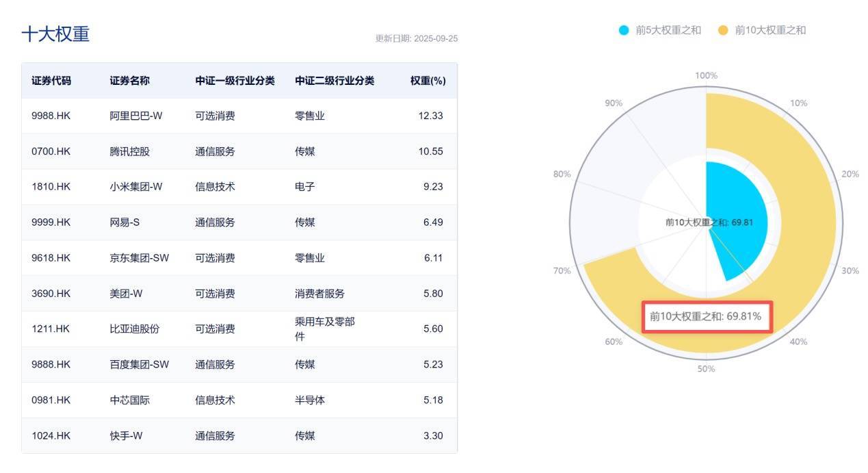Viewport: 868px width, 473px height.
Task: Click the blue inner chart segment
Action: 739,205
